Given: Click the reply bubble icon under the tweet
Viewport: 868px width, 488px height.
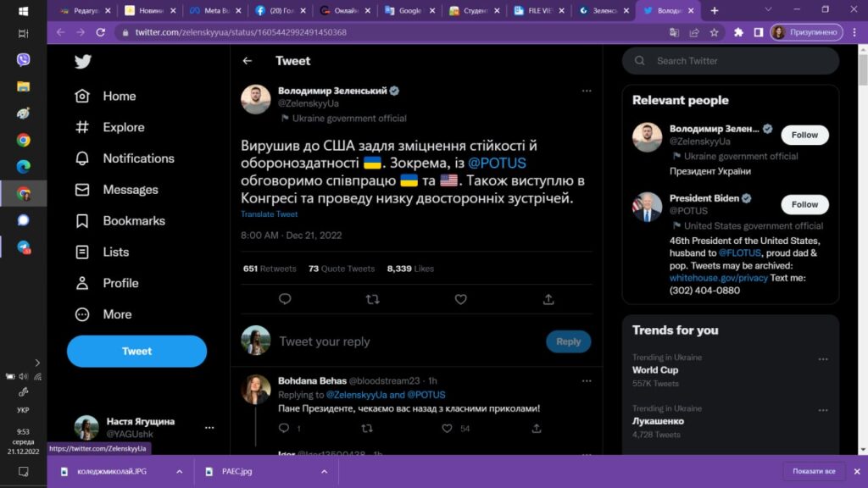Looking at the screenshot, I should pos(285,299).
